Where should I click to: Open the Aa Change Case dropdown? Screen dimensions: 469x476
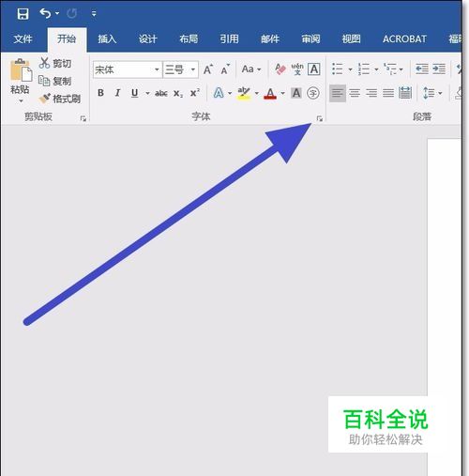251,69
